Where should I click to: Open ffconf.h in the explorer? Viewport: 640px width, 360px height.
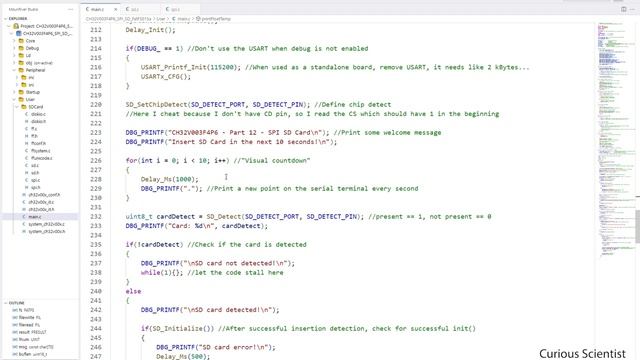(38, 144)
